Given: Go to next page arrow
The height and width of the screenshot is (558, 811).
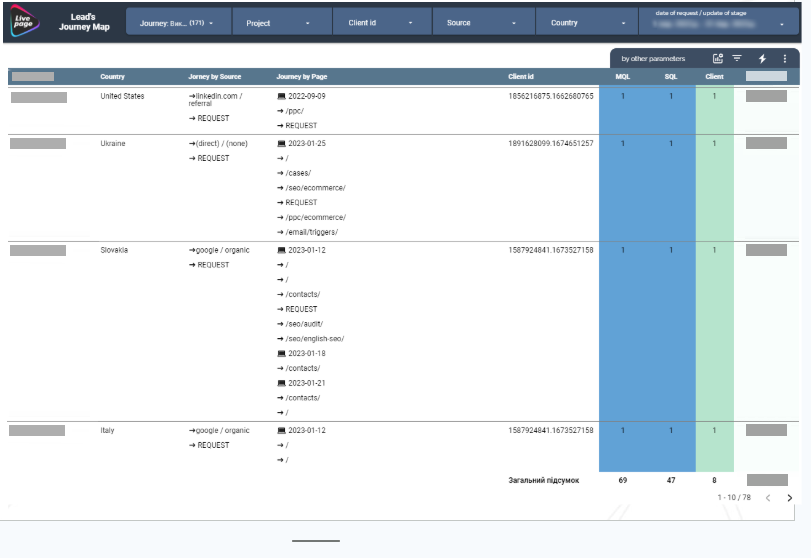Looking at the screenshot, I should tap(789, 497).
